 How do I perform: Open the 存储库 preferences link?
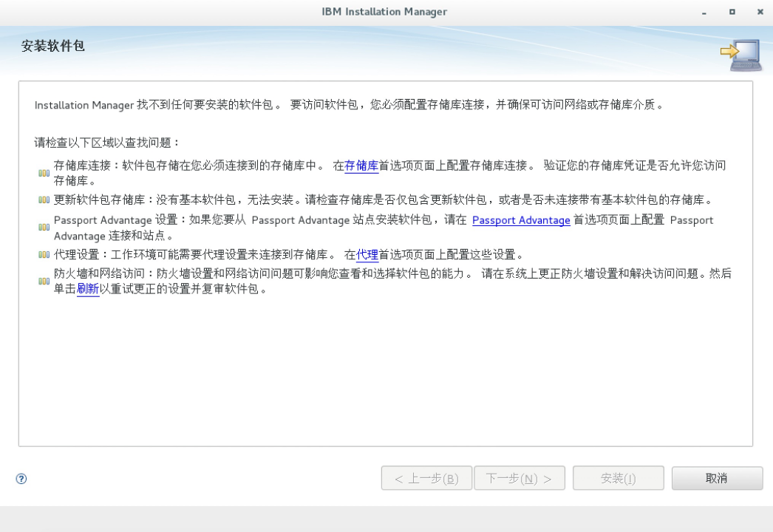tap(361, 166)
